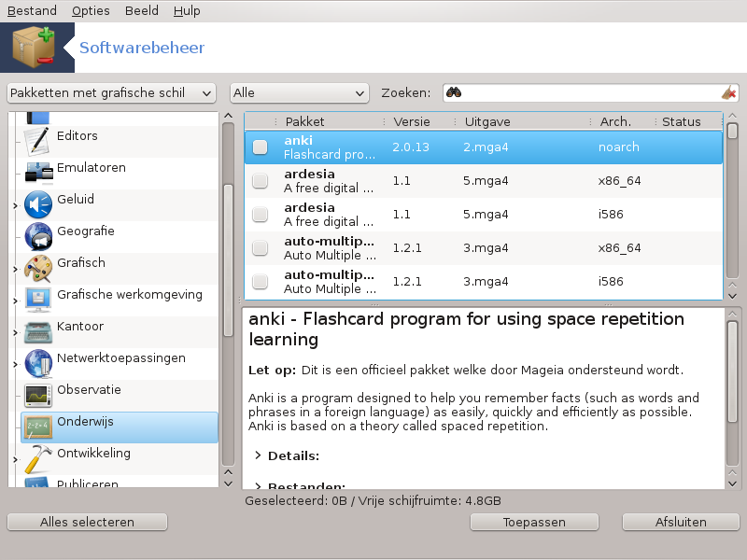Click the Kantoor typewriter icon
The height and width of the screenshot is (560, 747).
[x=37, y=330]
